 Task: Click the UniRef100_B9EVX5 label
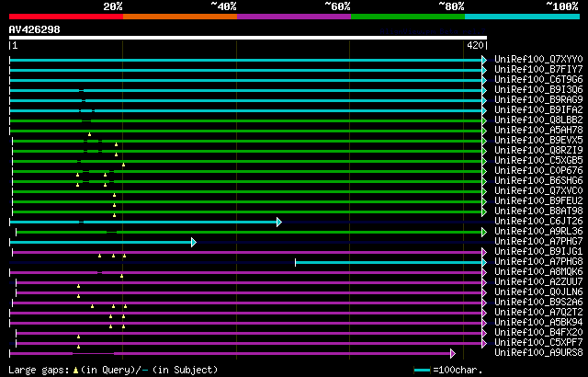pos(538,141)
